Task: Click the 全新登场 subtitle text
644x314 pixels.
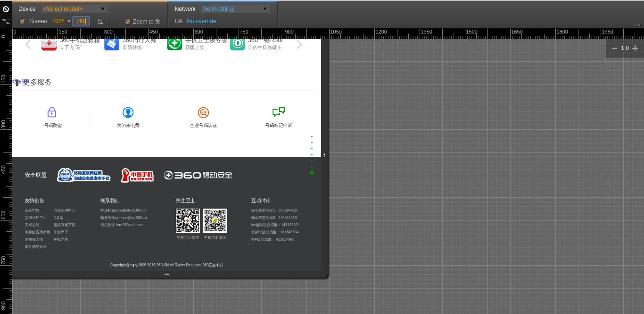Action: point(132,48)
